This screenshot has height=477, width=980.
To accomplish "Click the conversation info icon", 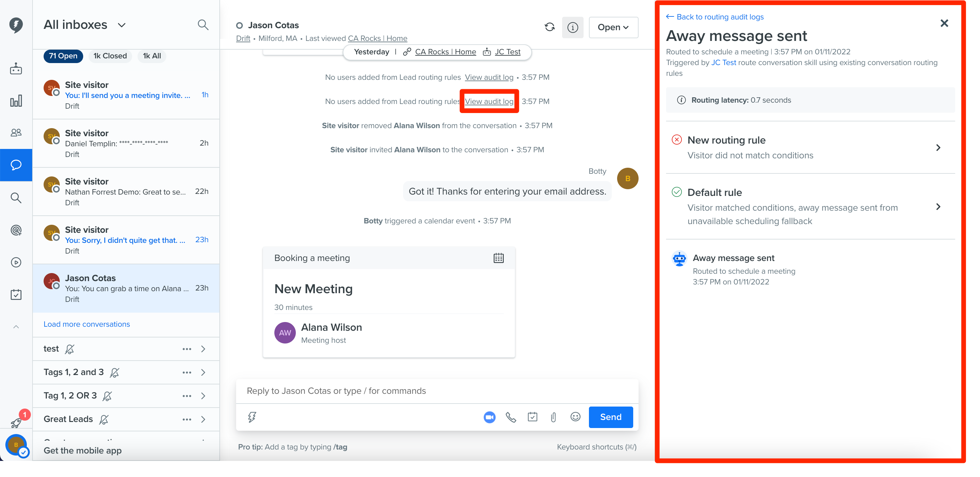I will tap(573, 28).
